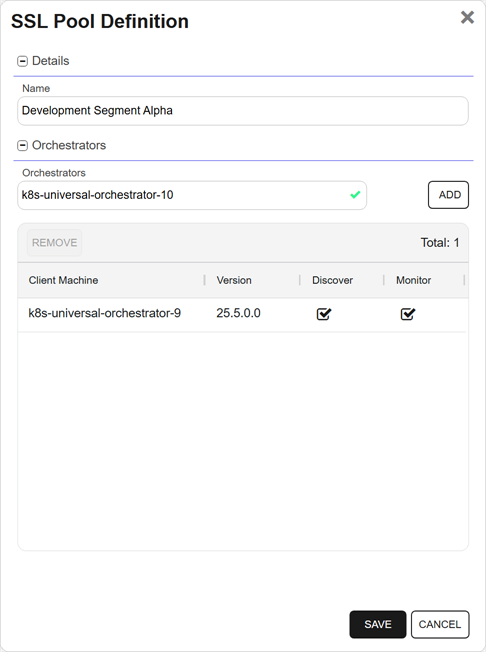This screenshot has width=486, height=652.
Task: Uncheck Monitor for k8s-universal-orchestrator-9
Action: [408, 314]
